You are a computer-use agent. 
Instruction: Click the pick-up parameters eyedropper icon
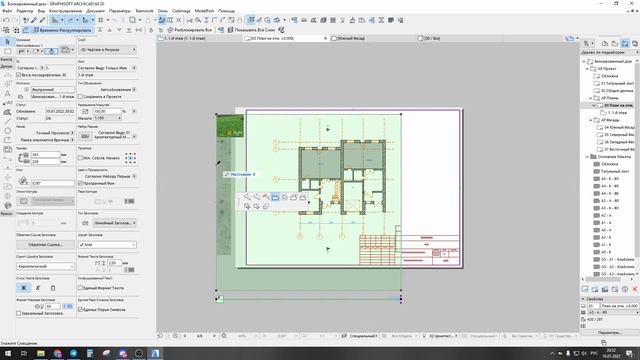(x=34, y=20)
